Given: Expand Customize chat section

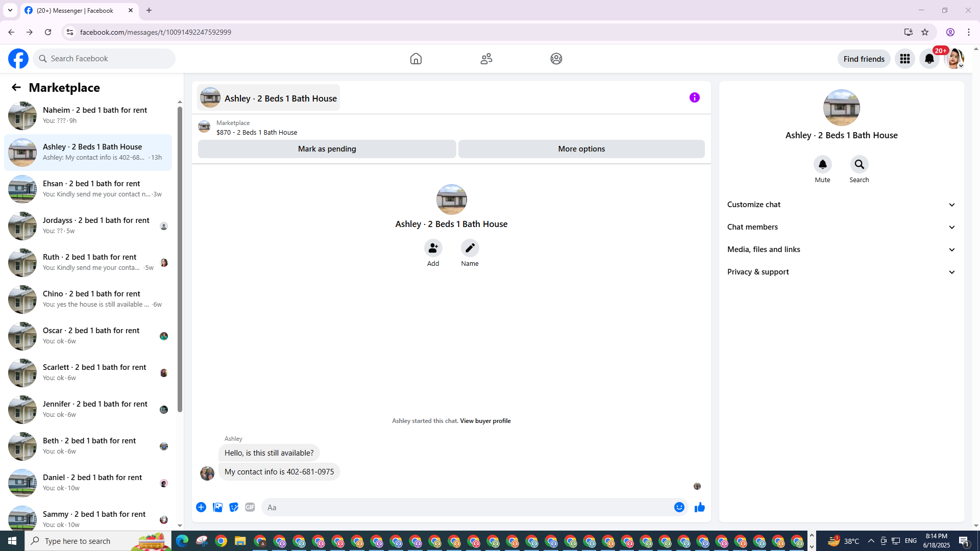Looking at the screenshot, I should click(841, 205).
